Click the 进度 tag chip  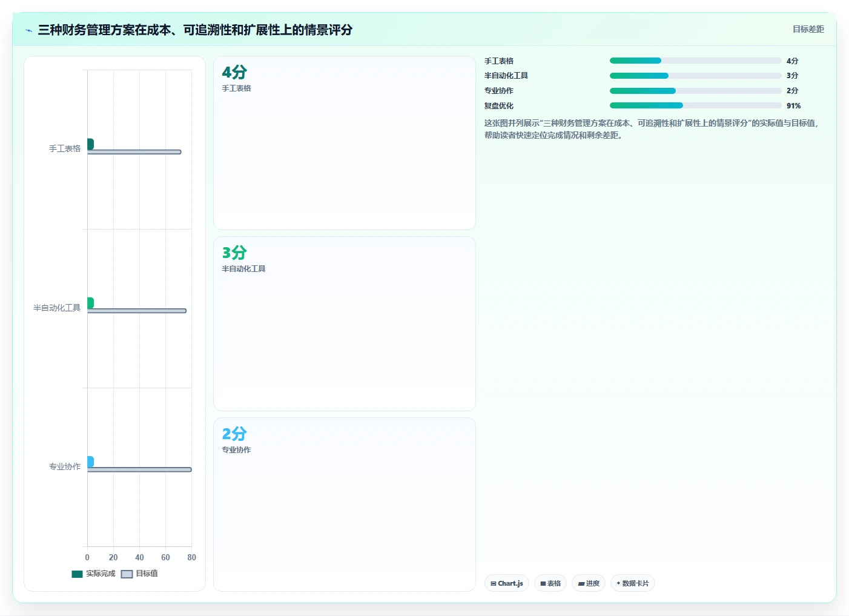click(x=589, y=583)
